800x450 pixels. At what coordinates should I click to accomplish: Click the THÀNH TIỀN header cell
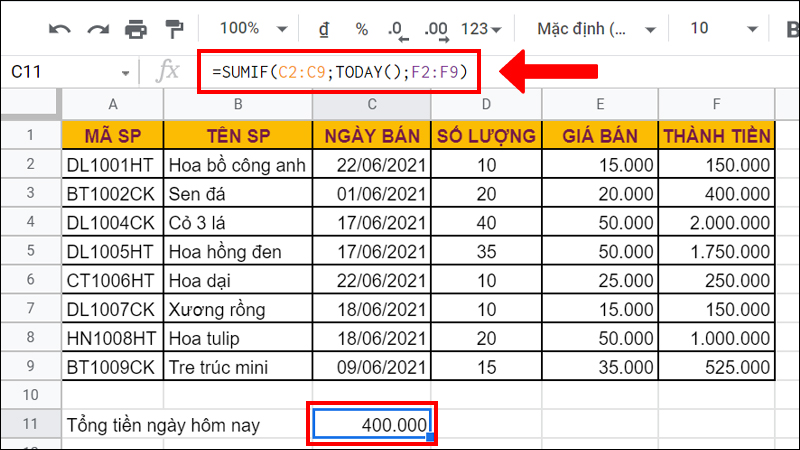point(716,136)
